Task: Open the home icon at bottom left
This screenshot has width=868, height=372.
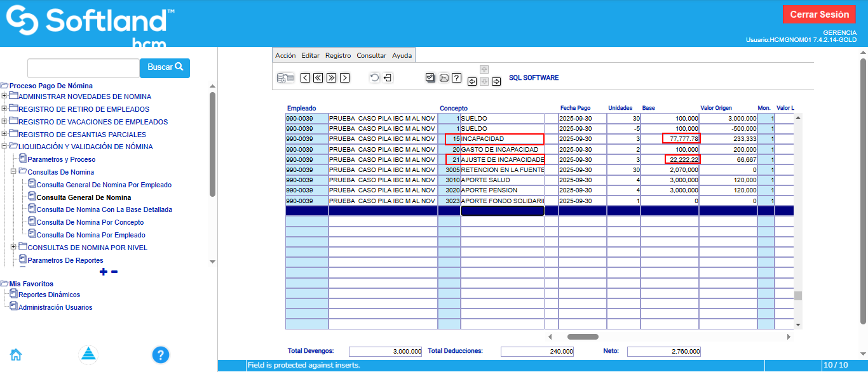Action: tap(16, 354)
